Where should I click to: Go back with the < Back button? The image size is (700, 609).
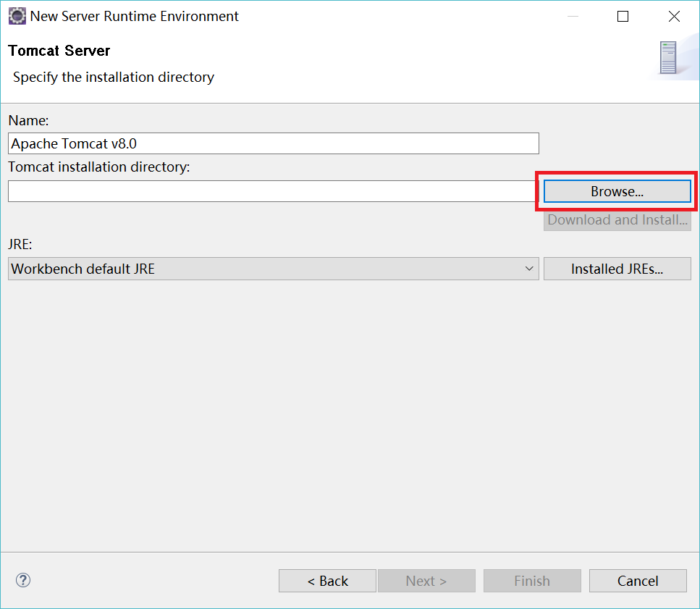327,581
